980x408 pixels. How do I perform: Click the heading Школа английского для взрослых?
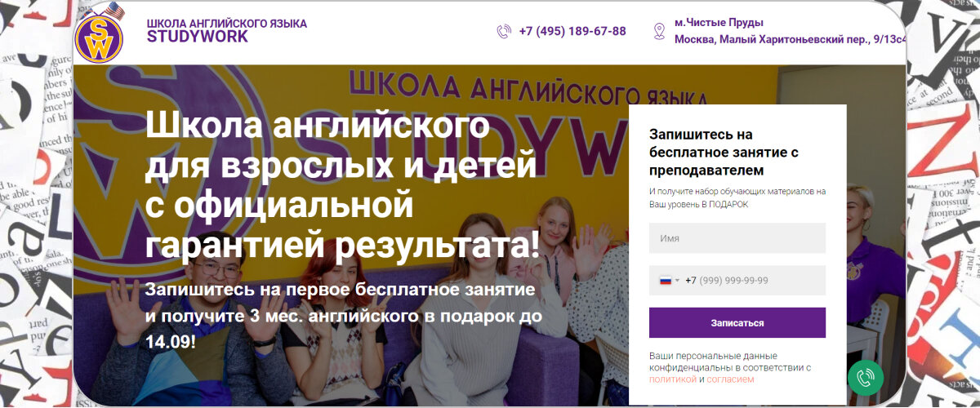[342, 185]
